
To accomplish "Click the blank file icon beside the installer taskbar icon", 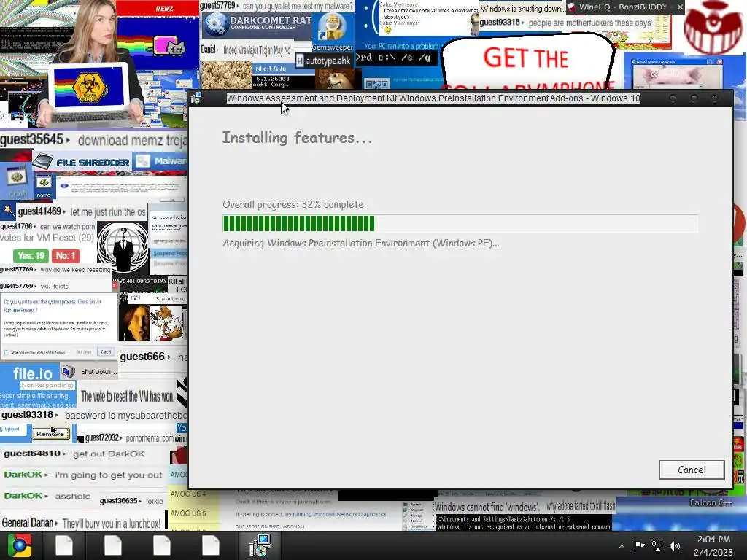I will [210, 545].
